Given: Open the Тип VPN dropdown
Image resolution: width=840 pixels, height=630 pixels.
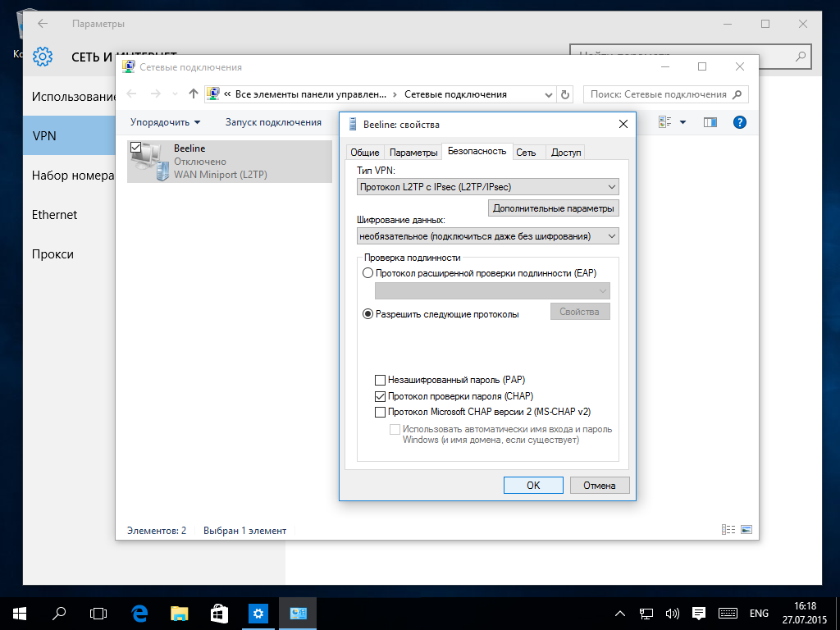Looking at the screenshot, I should tap(487, 186).
